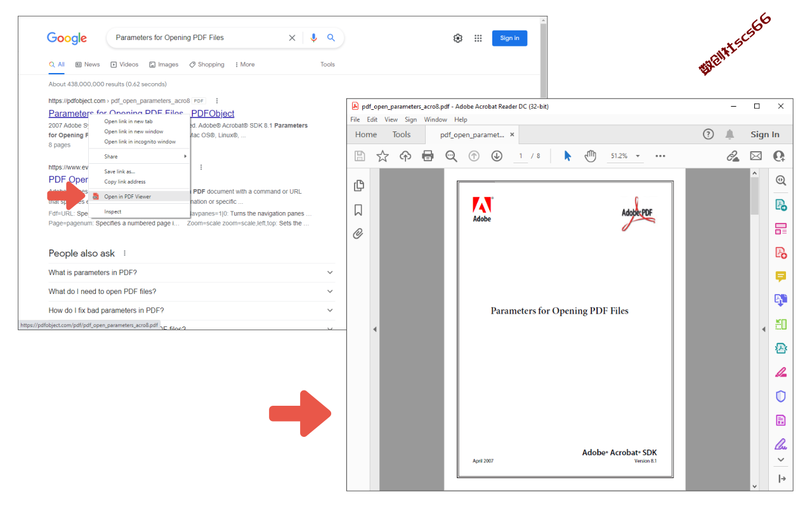Switch to the Acrobat Home tab
The height and width of the screenshot is (508, 812).
tap(366, 134)
